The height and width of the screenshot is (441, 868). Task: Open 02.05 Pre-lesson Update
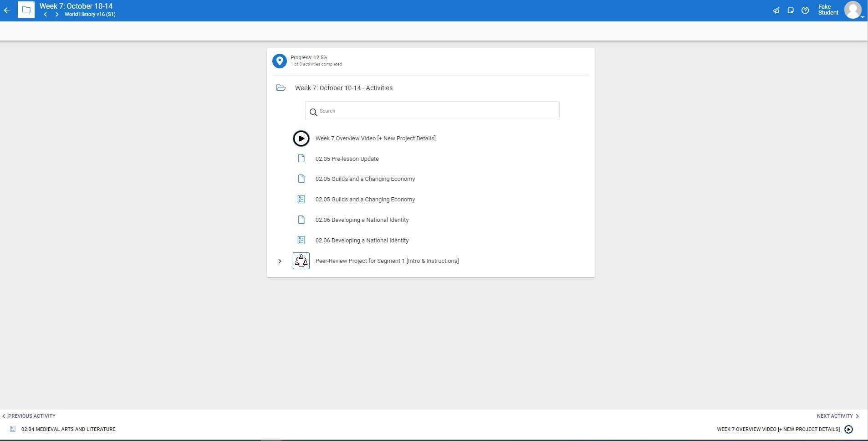click(x=347, y=159)
